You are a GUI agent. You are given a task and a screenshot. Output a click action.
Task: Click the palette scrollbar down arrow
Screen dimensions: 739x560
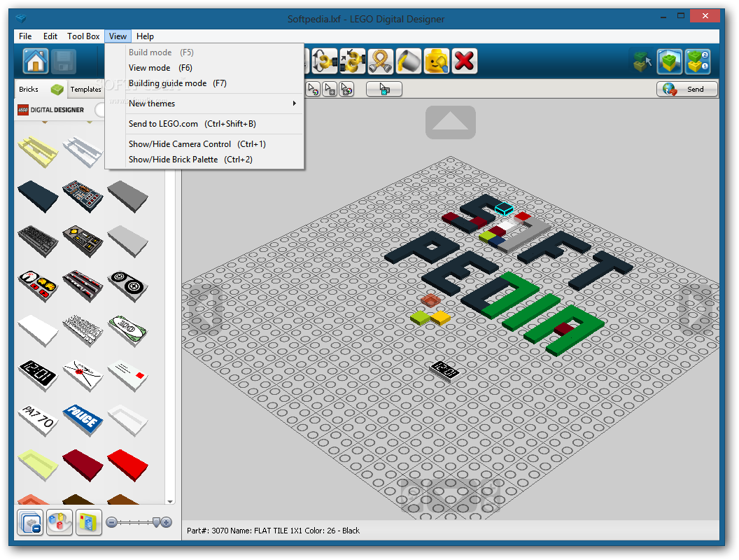pos(170,501)
